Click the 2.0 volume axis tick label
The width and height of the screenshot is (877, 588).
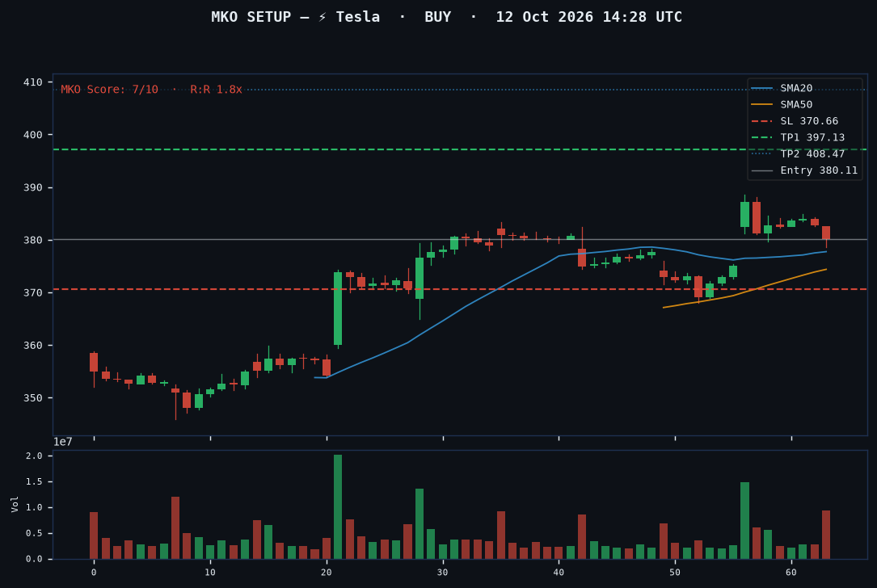click(x=34, y=456)
